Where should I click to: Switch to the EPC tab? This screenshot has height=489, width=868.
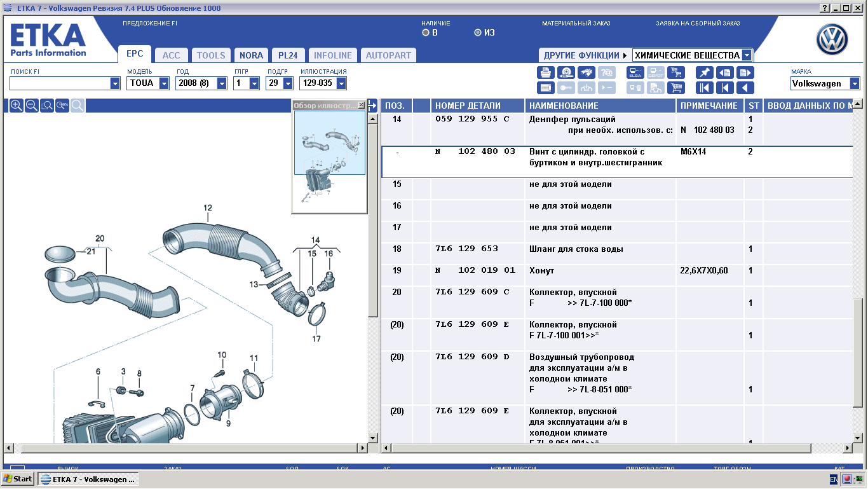(135, 55)
